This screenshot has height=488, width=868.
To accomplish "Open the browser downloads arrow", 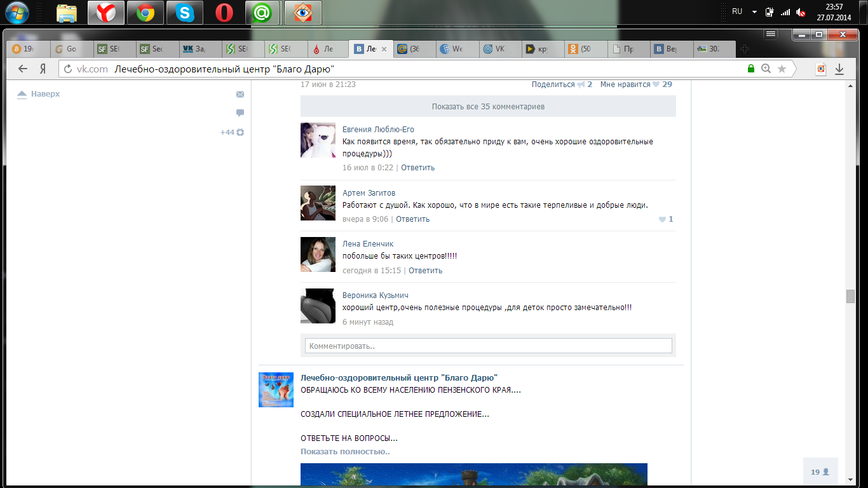I will pos(839,69).
